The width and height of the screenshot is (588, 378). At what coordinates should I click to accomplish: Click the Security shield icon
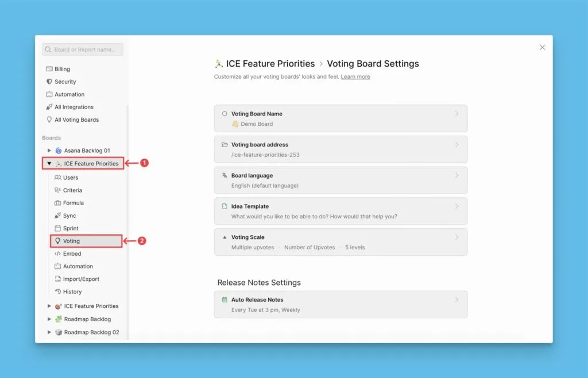click(49, 82)
